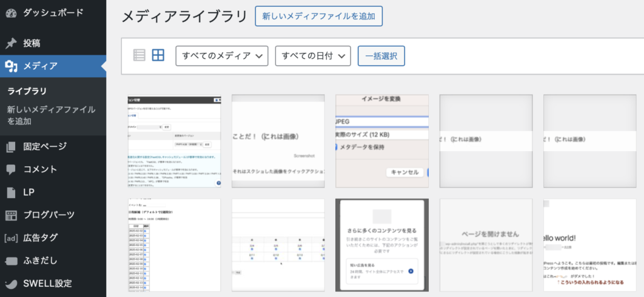Open the LP menu item
644x297 pixels.
pyautogui.click(x=30, y=192)
